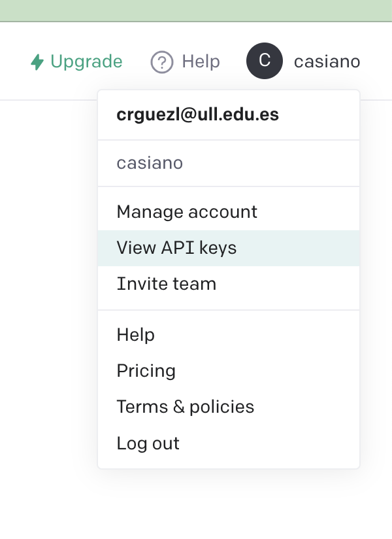Click the green lightning bolt Upgrade icon
392x539 pixels.
coord(37,62)
